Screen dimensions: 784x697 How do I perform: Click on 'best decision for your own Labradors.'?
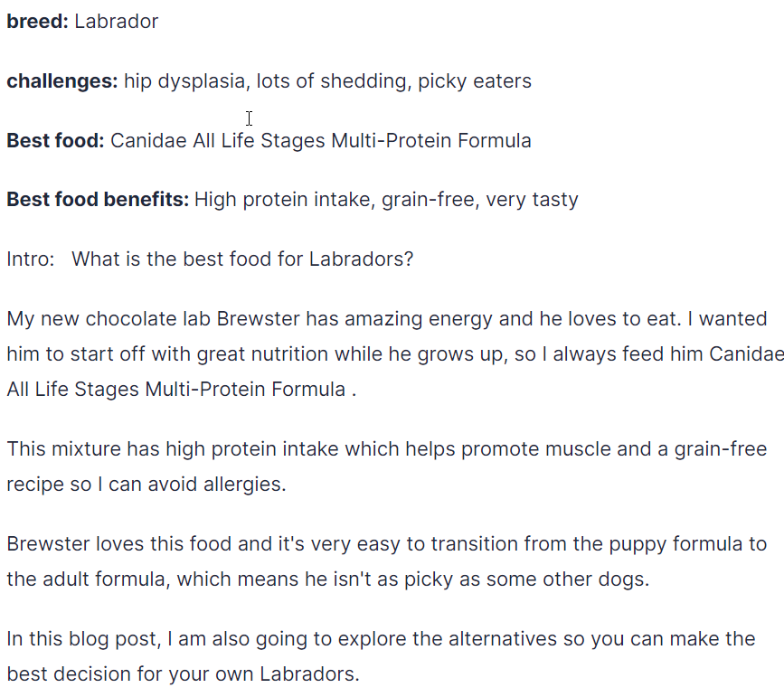[x=183, y=674]
